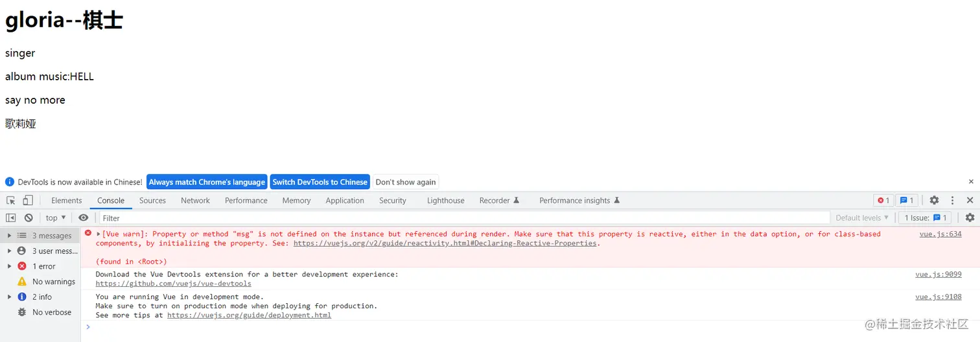Click the console prompt input line
The width and height of the screenshot is (980, 342).
(x=530, y=327)
